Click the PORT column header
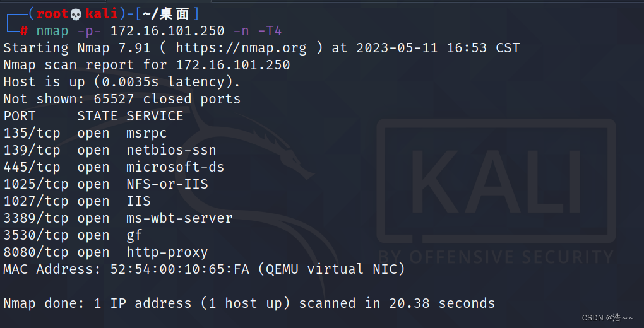 pos(20,116)
